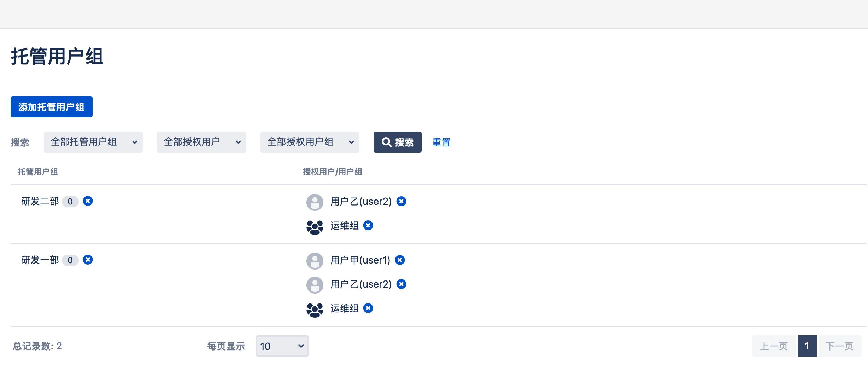Viewport: 868px width, 382px height.
Task: Open the 每页显示 page size dropdown
Action: pos(282,346)
